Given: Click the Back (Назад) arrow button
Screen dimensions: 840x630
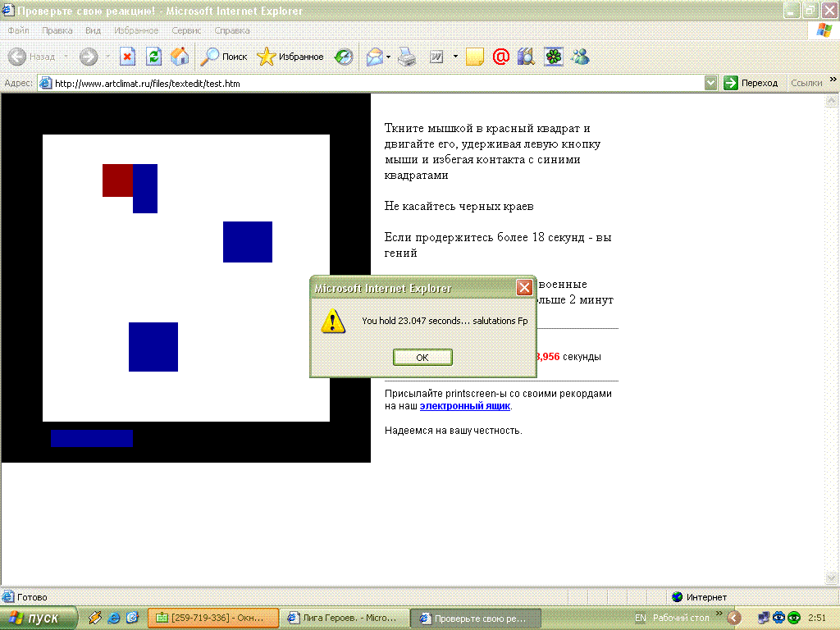Looking at the screenshot, I should [17, 57].
